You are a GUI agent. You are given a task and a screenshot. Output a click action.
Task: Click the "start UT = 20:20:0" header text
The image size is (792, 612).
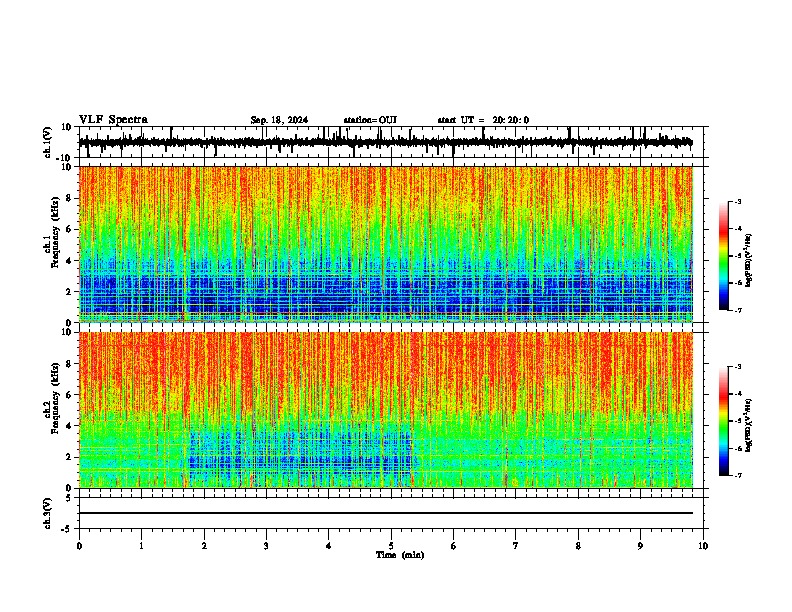pos(483,120)
